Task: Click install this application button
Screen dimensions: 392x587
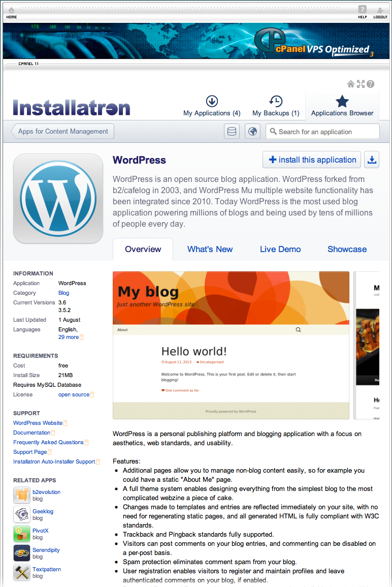Action: [x=312, y=160]
